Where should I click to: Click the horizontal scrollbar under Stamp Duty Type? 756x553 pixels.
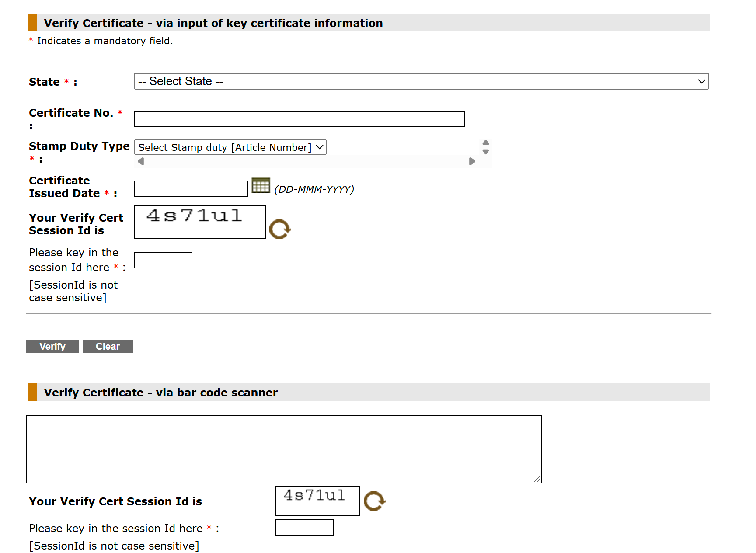[x=306, y=161]
